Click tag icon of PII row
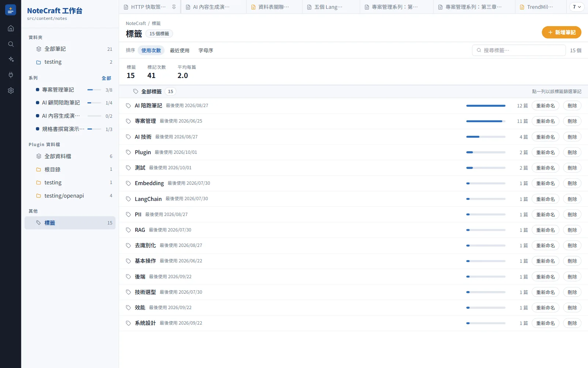 (x=128, y=215)
